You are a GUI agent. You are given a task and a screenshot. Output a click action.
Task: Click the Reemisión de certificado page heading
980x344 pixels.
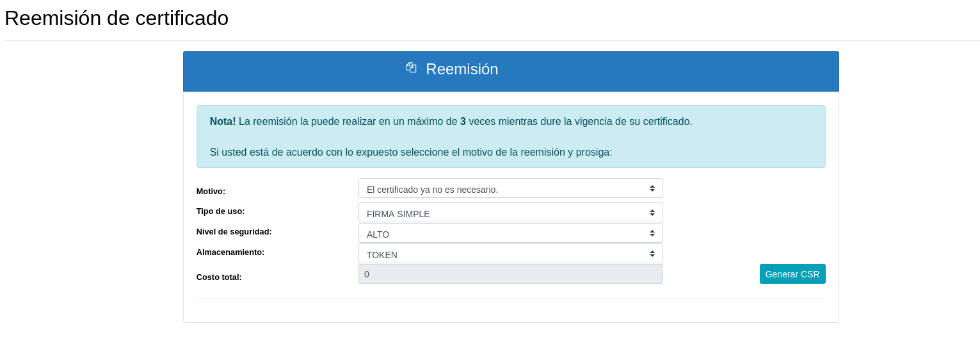click(116, 18)
